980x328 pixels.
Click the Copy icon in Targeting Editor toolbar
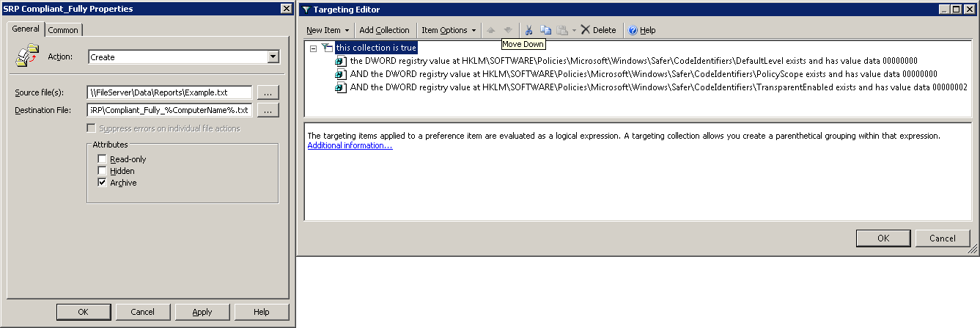[x=545, y=30]
